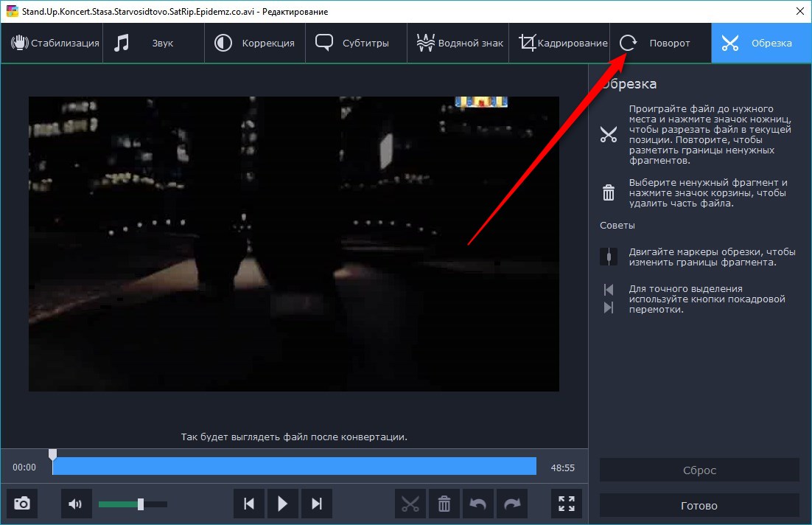Delete fragment with the trash bin icon
This screenshot has height=525, width=812.
[444, 504]
